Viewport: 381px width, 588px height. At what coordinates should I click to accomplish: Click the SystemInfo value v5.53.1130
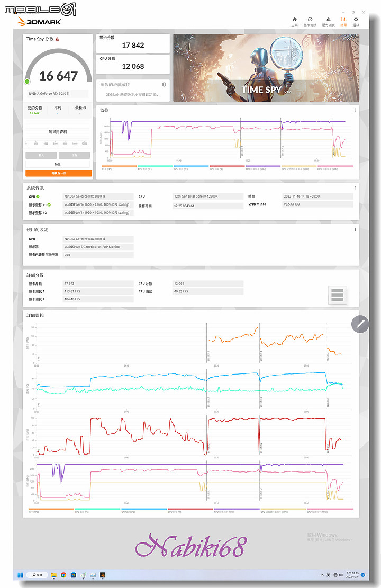317,204
